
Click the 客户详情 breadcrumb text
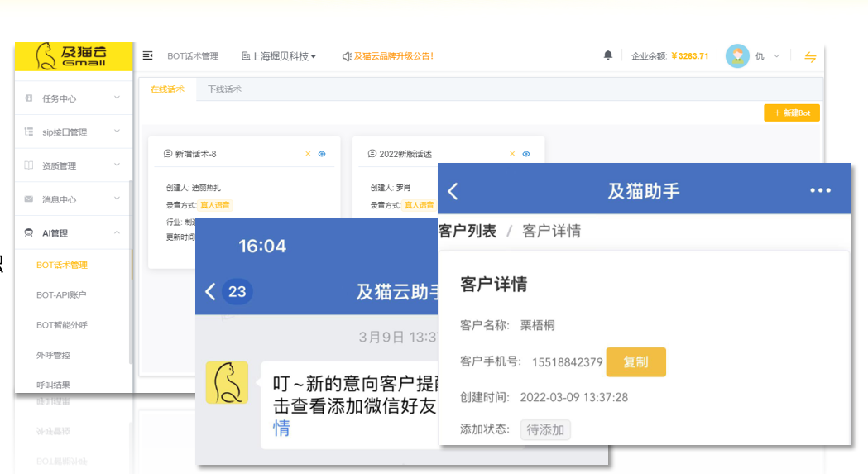551,231
